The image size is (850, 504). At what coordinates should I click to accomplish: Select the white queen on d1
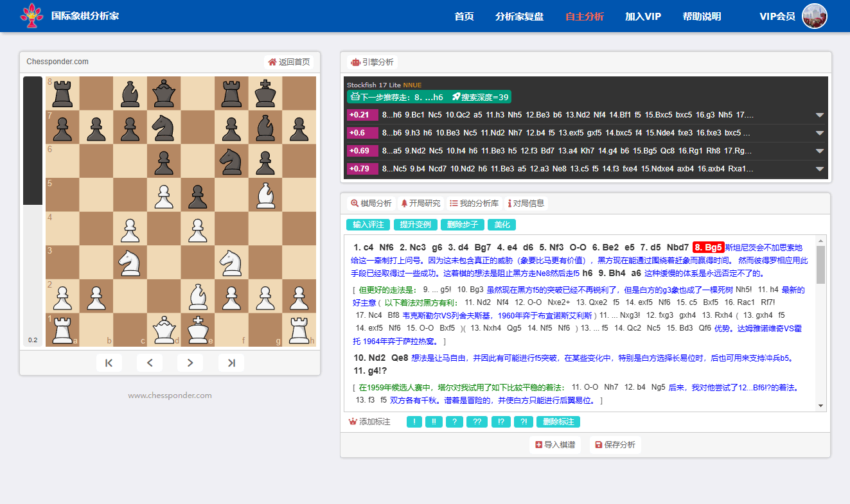[x=164, y=329]
